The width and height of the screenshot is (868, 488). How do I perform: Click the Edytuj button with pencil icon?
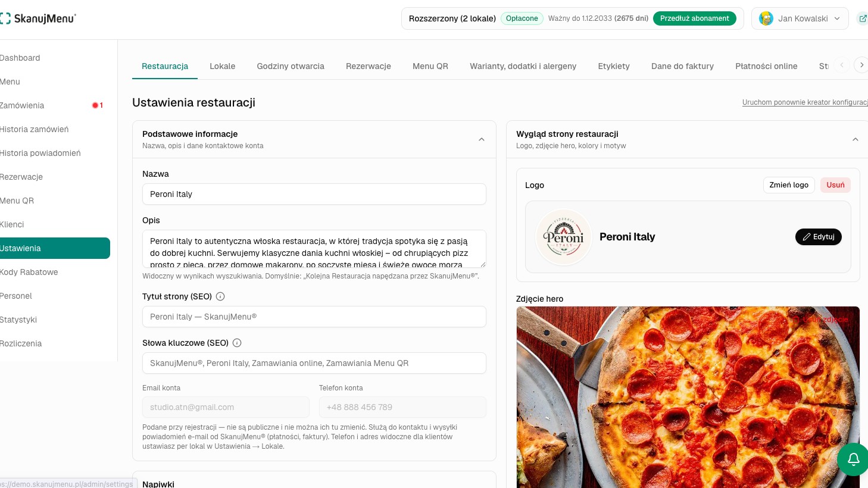coord(819,237)
